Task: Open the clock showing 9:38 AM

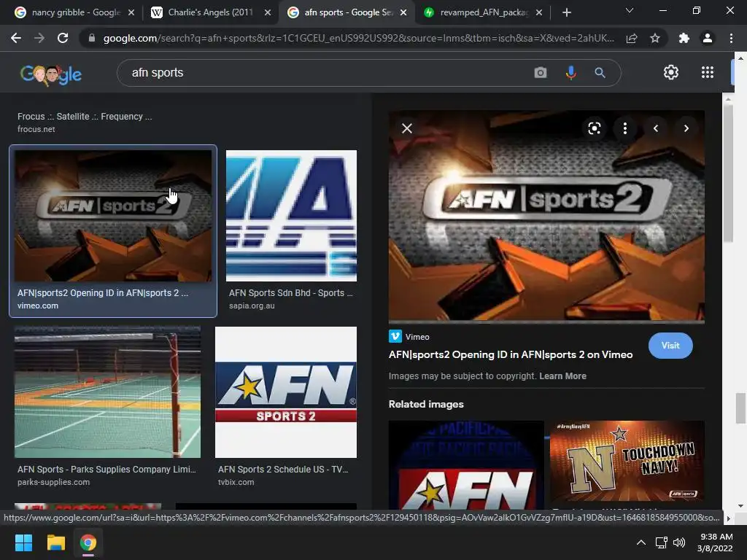Action: pos(715,542)
